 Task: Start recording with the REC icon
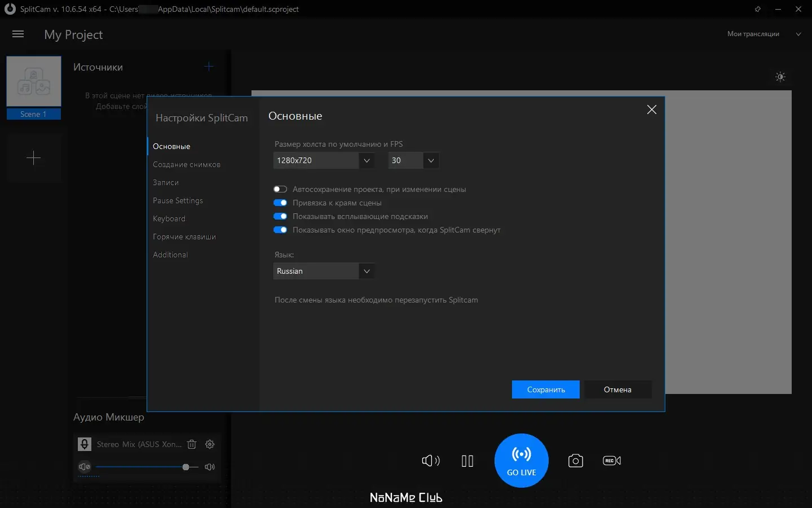(612, 461)
